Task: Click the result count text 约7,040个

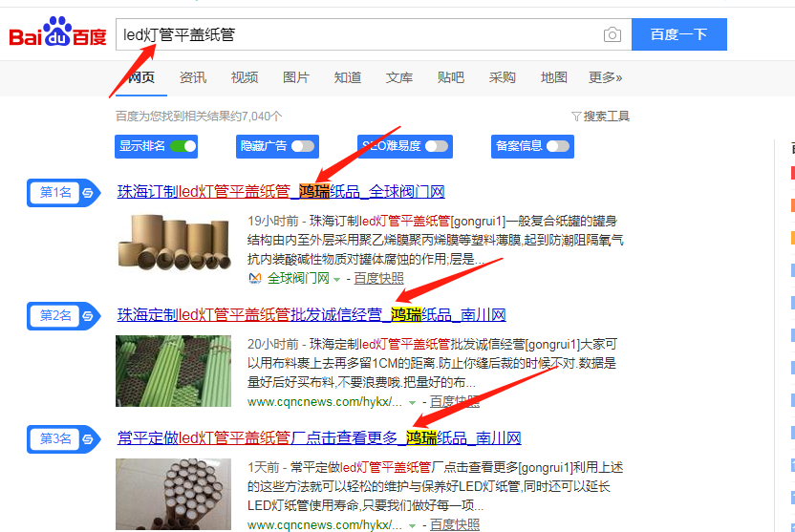Action: (x=255, y=117)
